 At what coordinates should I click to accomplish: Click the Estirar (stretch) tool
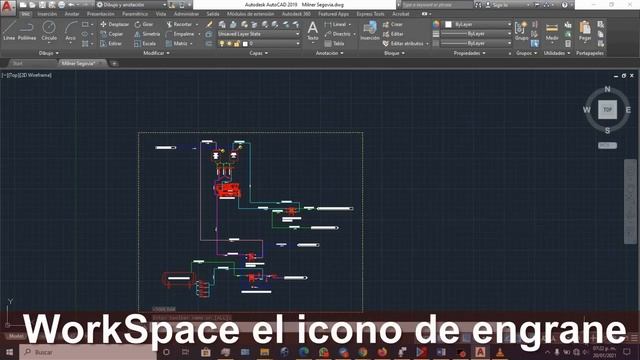point(111,43)
